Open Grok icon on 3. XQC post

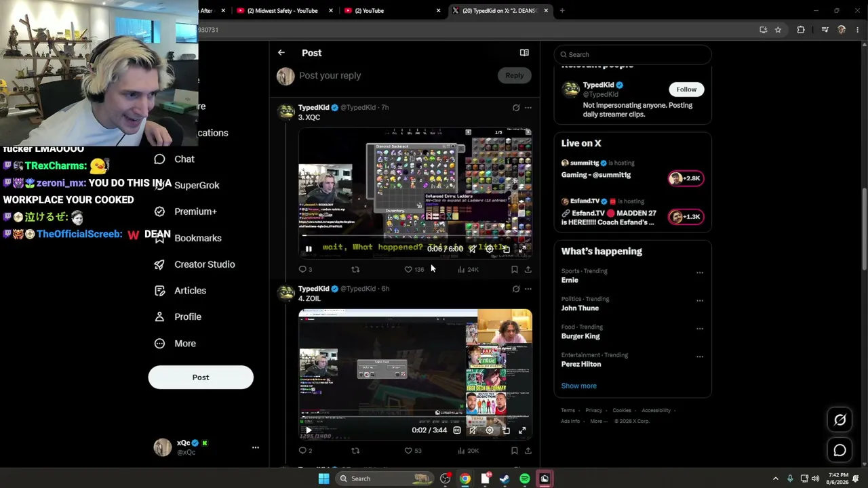tap(516, 108)
